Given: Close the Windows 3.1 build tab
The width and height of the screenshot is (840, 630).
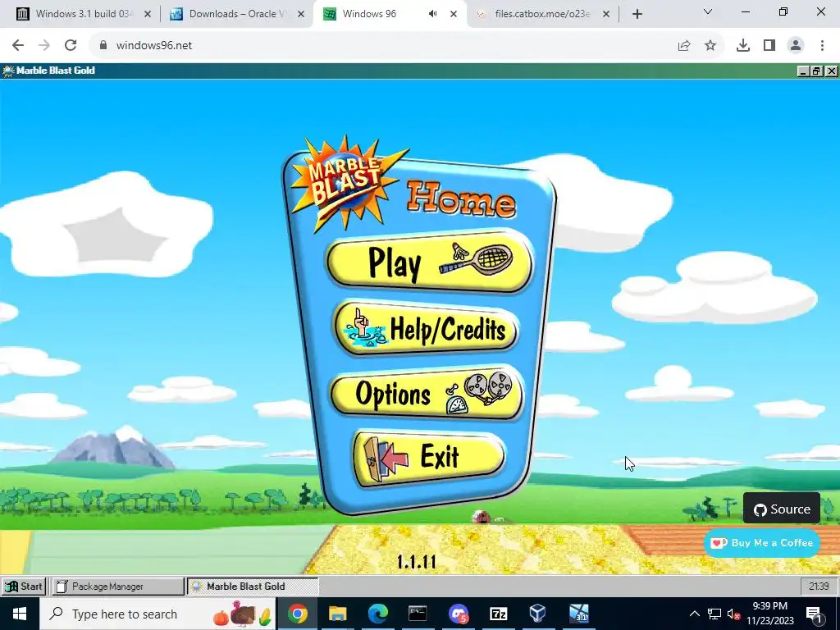Looking at the screenshot, I should (x=148, y=14).
